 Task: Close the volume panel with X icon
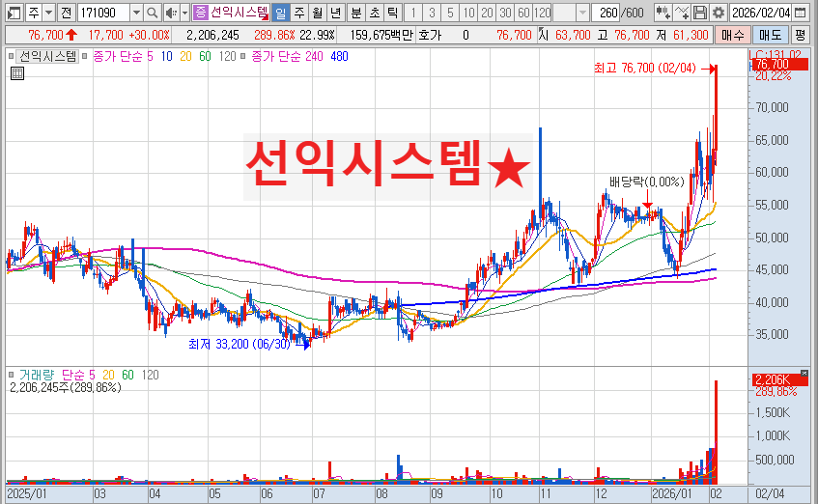tap(804, 373)
